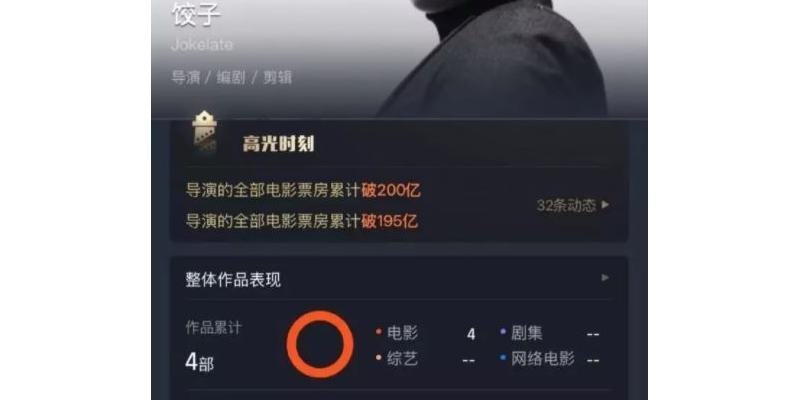Click the orange donut chart ring
This screenshot has height=400, width=800.
320,344
